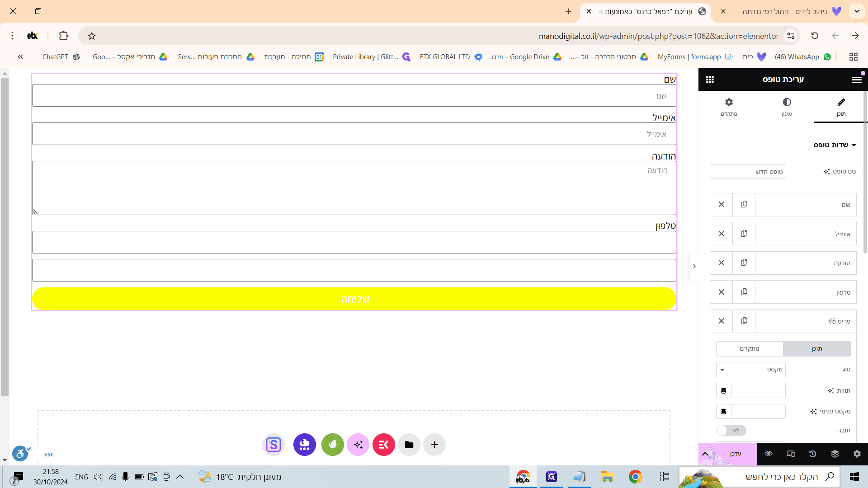Screen dimensions: 868x488
Task: Click the טקסט פנימי placeholder input
Action: pyautogui.click(x=758, y=412)
